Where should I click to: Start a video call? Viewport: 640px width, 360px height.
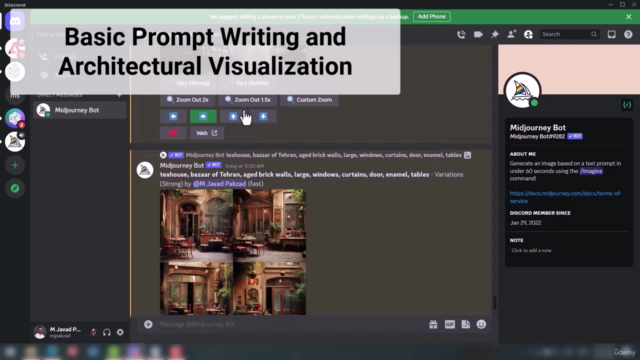pos(478,34)
